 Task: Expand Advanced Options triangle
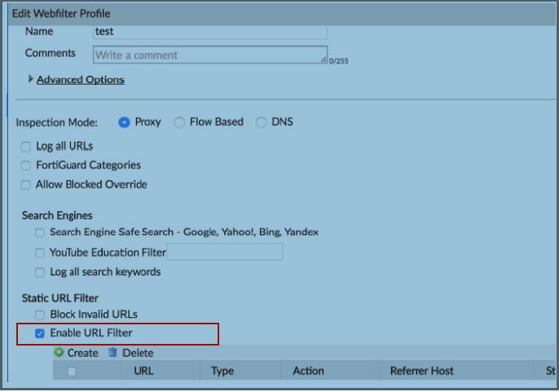[30, 79]
